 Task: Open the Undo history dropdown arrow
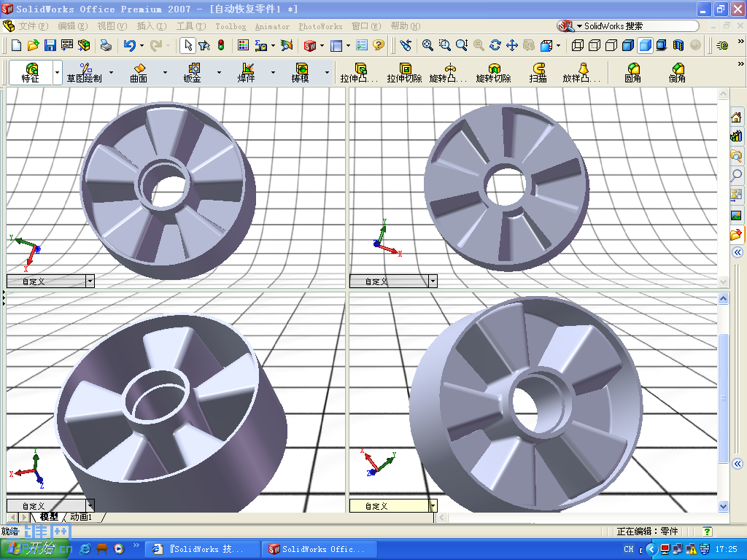tap(142, 46)
